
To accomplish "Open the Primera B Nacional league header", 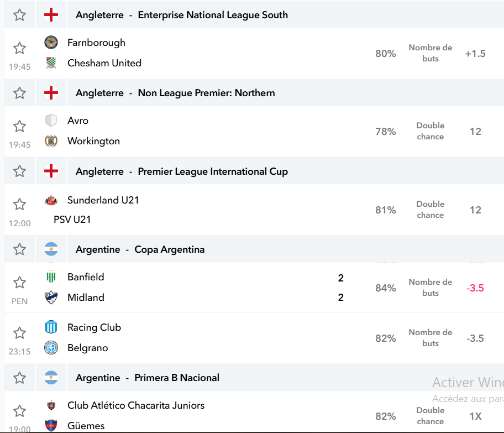I will click(x=177, y=378).
